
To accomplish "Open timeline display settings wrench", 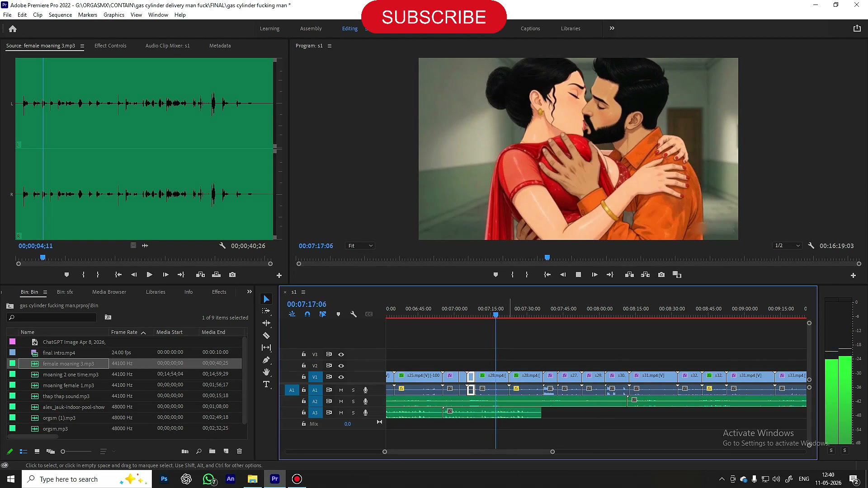I will pyautogui.click(x=354, y=314).
